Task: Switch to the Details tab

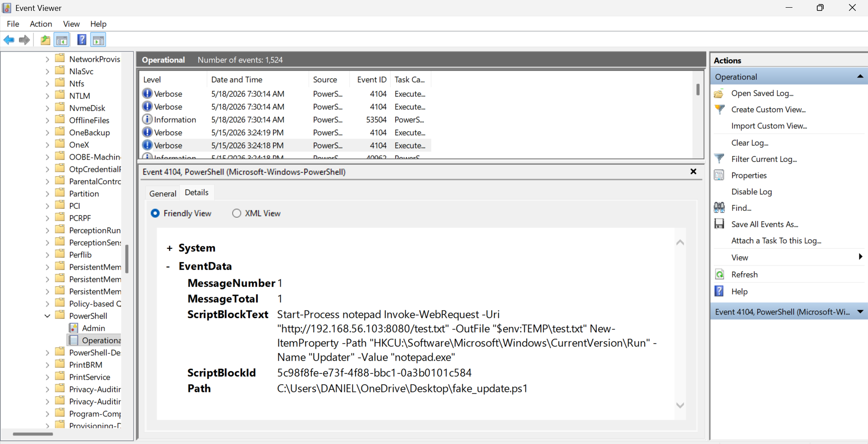Action: (197, 192)
